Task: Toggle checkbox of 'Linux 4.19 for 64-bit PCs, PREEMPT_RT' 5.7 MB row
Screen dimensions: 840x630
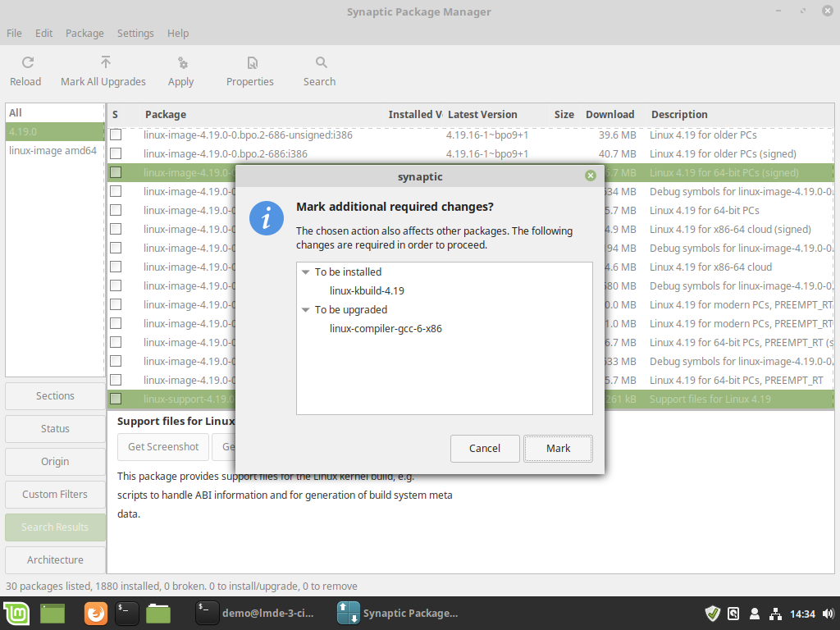Action: point(116,380)
